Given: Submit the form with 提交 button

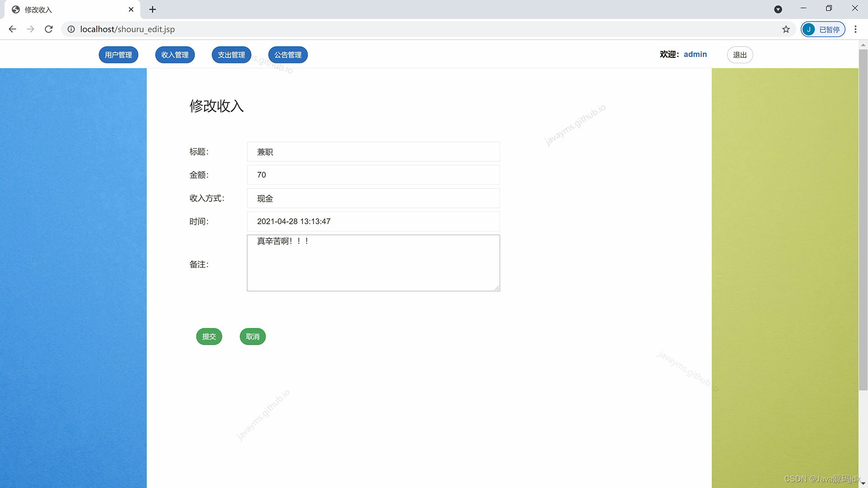Looking at the screenshot, I should [x=209, y=337].
